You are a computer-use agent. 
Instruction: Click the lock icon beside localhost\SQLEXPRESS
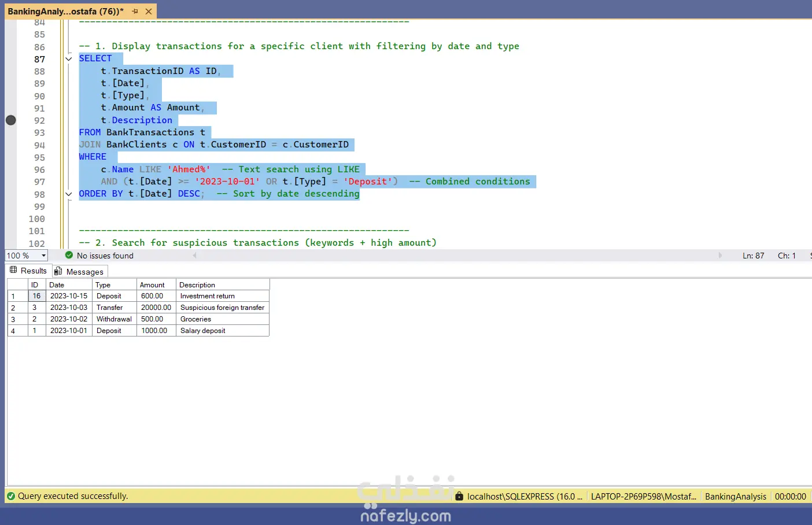459,496
